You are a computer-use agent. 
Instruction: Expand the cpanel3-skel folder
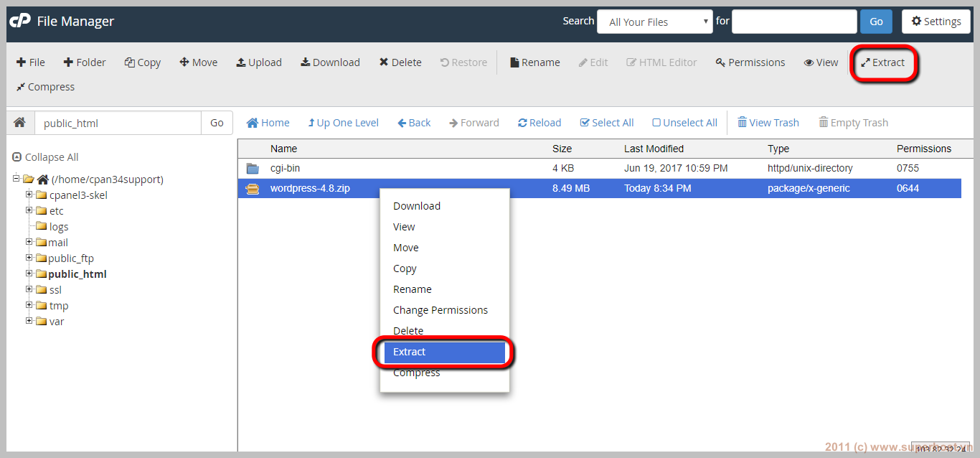(x=29, y=194)
